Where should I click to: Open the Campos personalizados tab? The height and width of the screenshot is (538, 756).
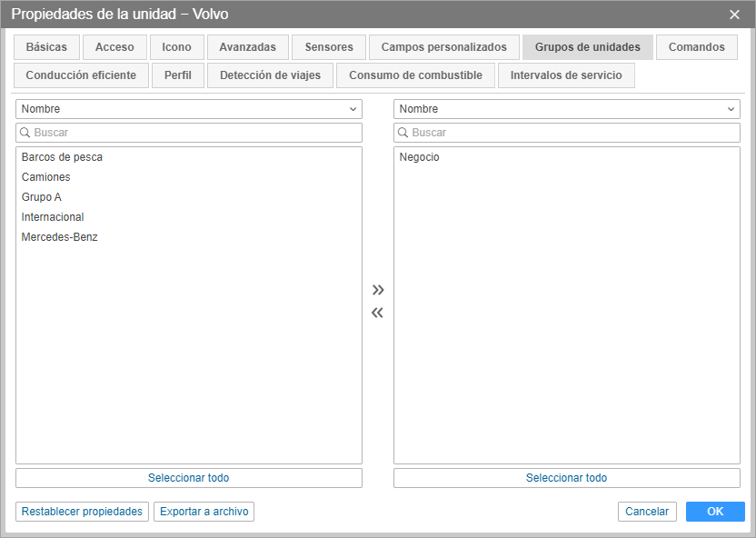(444, 47)
